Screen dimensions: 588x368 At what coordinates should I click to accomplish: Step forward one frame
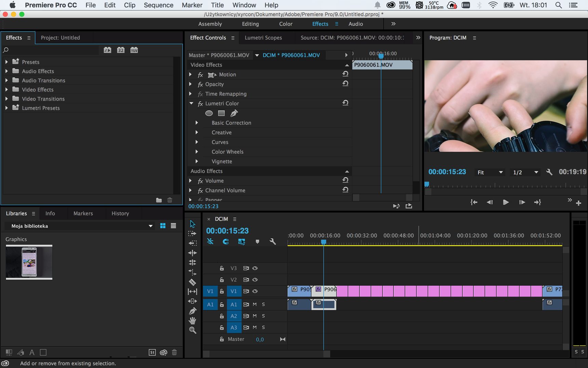522,202
